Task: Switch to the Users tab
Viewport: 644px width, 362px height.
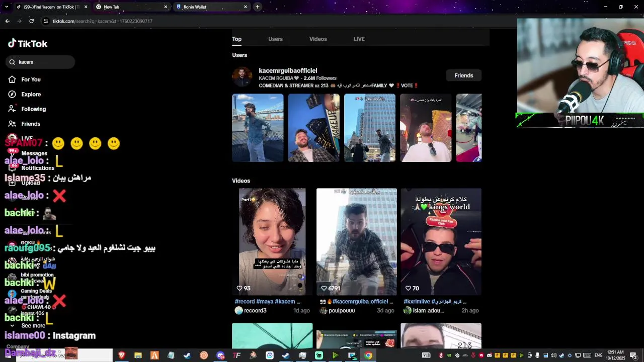Action: (x=275, y=39)
